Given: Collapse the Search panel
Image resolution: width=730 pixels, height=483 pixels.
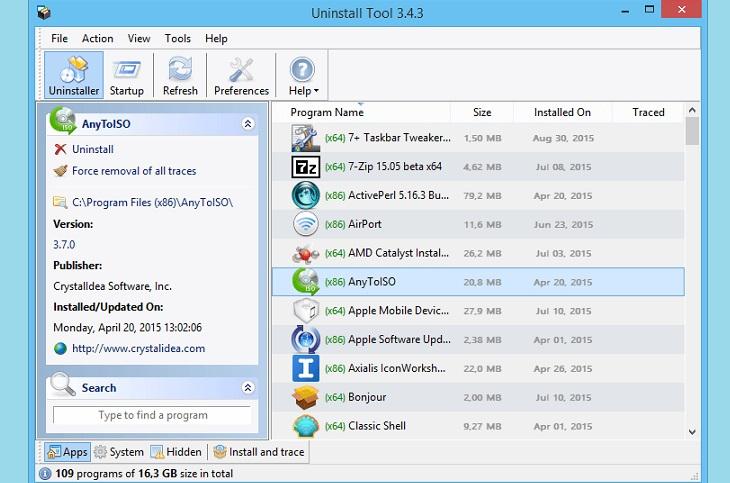Looking at the screenshot, I should [248, 388].
